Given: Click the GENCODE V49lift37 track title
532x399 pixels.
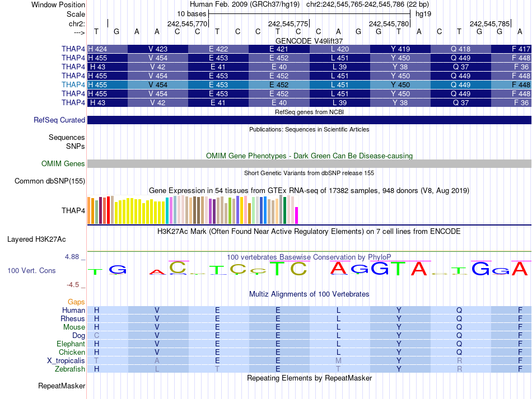Looking at the screenshot, I should coord(309,41).
